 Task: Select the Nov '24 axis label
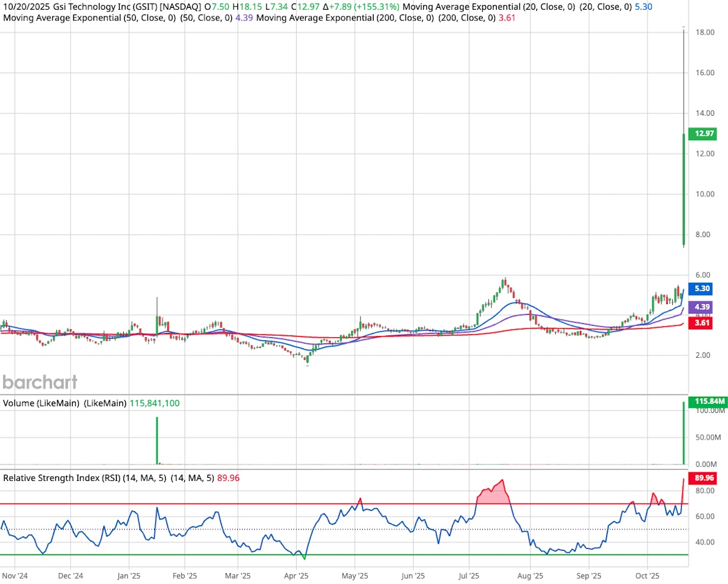tap(15, 575)
